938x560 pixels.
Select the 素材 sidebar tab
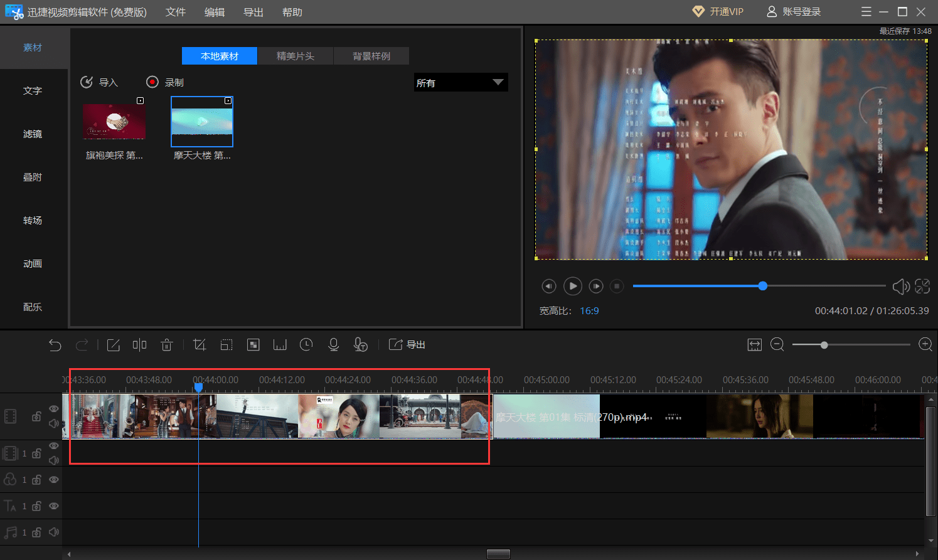[x=33, y=48]
